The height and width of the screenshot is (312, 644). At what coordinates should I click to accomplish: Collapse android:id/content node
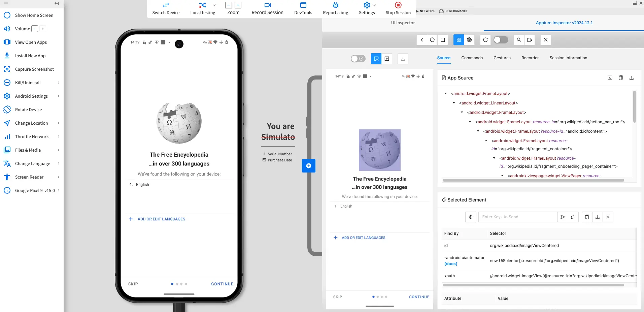[x=478, y=131]
